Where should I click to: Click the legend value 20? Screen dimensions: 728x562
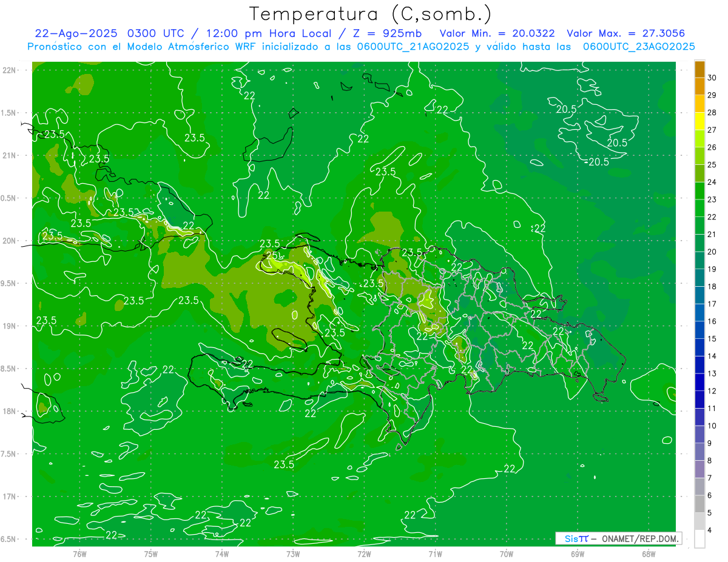712,252
